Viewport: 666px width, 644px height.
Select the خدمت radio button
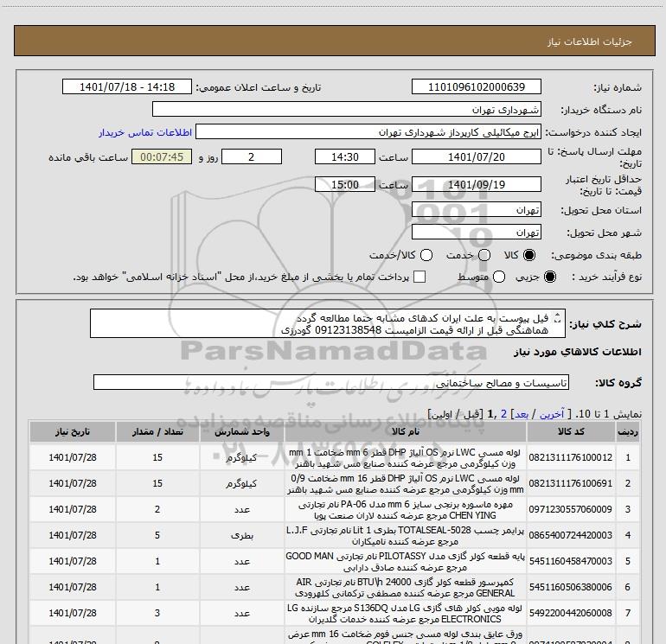[x=484, y=255]
